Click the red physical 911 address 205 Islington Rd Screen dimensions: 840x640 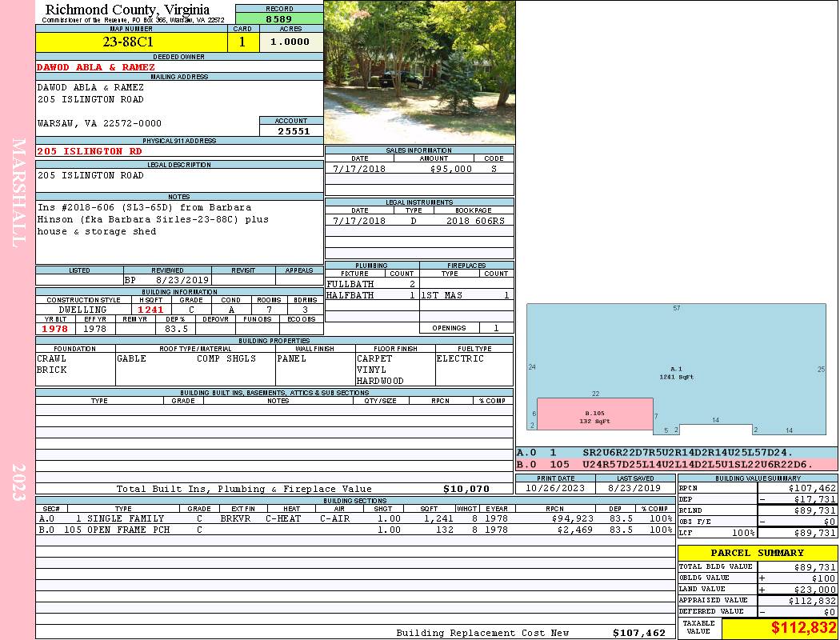pos(90,151)
